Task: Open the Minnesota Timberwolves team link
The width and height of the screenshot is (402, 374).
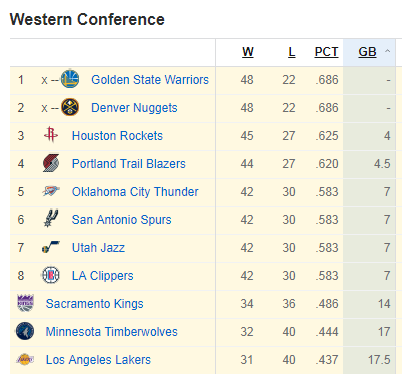Action: 111,332
